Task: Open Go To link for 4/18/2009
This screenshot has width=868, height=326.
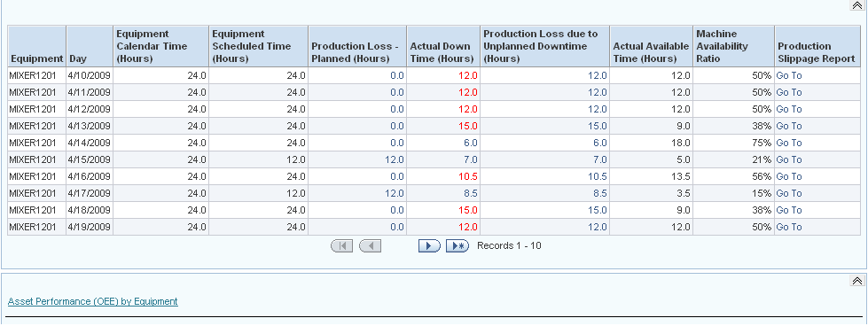Action: pyautogui.click(x=789, y=210)
